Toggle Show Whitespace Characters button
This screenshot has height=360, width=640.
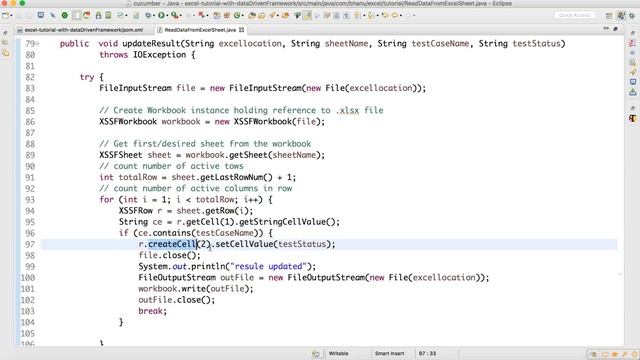(x=346, y=16)
